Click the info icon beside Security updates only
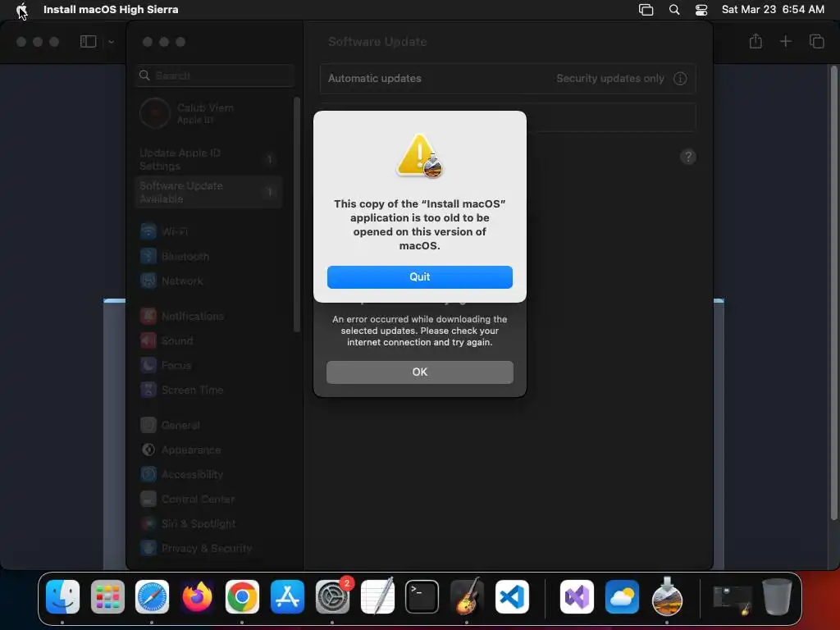The height and width of the screenshot is (630, 840). (680, 79)
